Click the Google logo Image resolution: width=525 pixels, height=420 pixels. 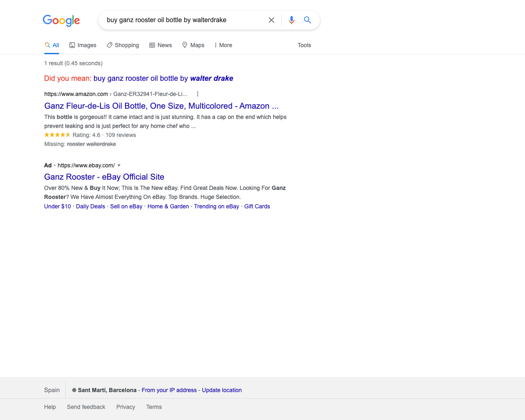(x=61, y=20)
